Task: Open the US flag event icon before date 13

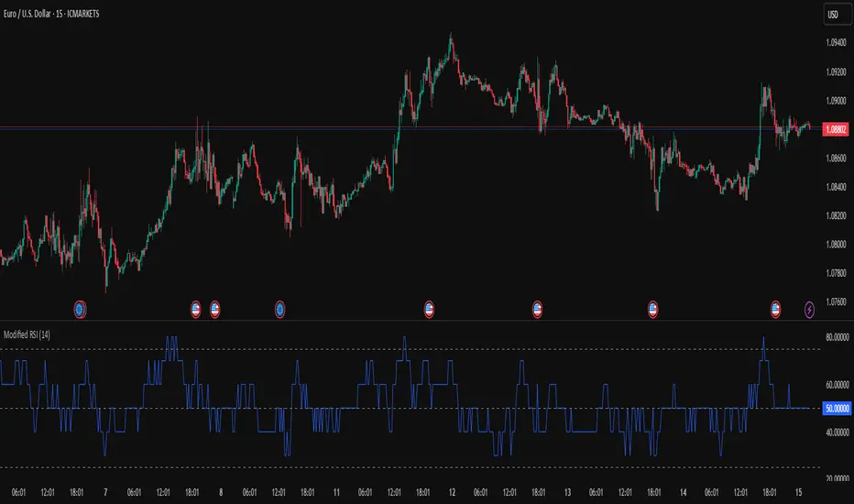Action: [x=537, y=308]
